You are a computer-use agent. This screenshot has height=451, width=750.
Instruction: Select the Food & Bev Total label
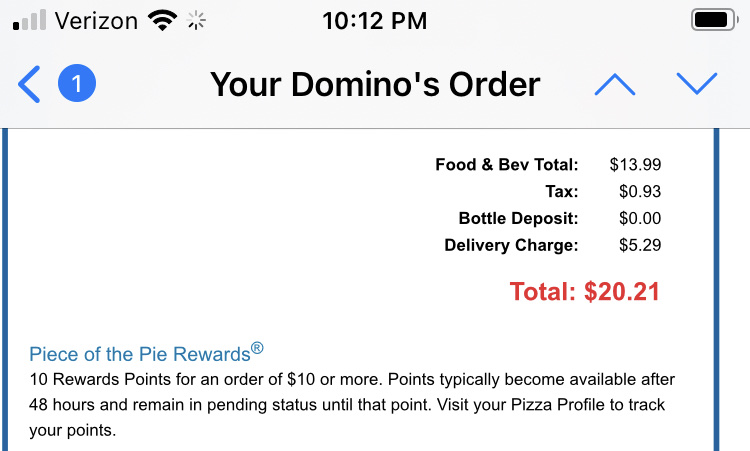[506, 165]
